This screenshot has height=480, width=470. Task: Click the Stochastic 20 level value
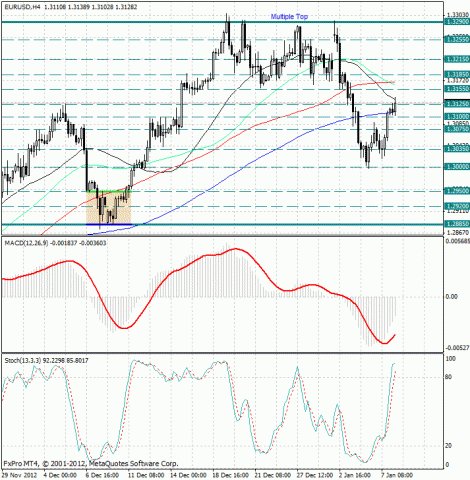(449, 446)
